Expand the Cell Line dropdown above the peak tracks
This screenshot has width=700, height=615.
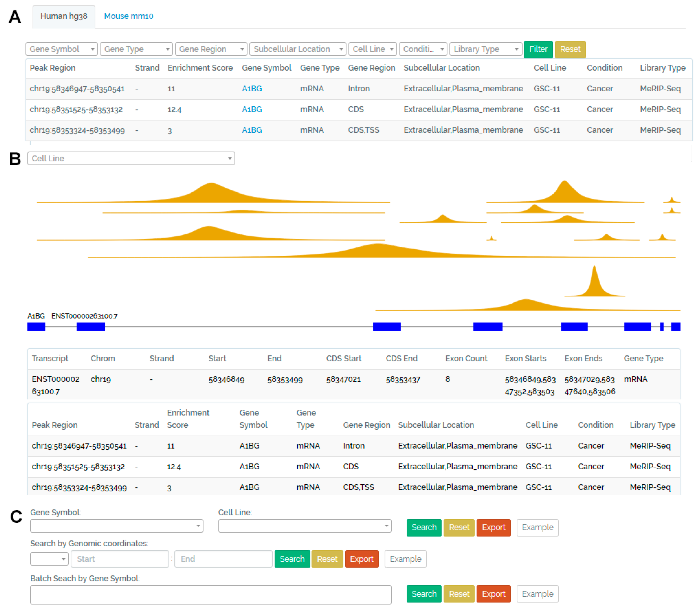(131, 158)
